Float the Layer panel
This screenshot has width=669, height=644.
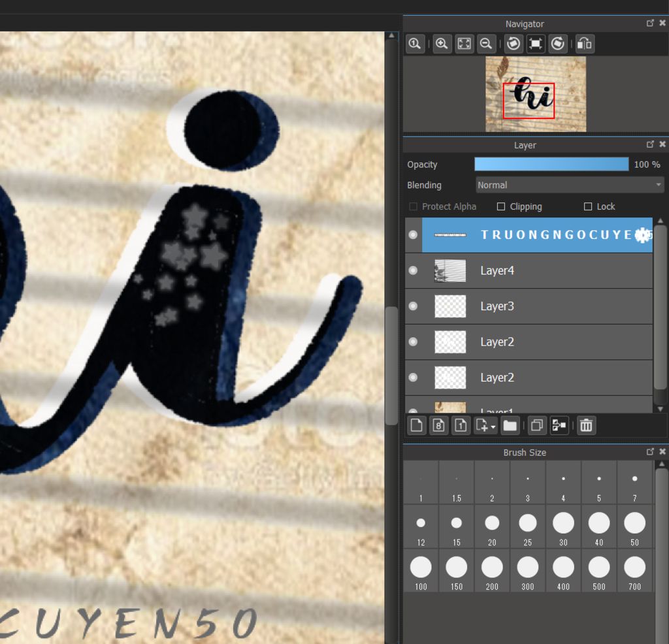(650, 144)
